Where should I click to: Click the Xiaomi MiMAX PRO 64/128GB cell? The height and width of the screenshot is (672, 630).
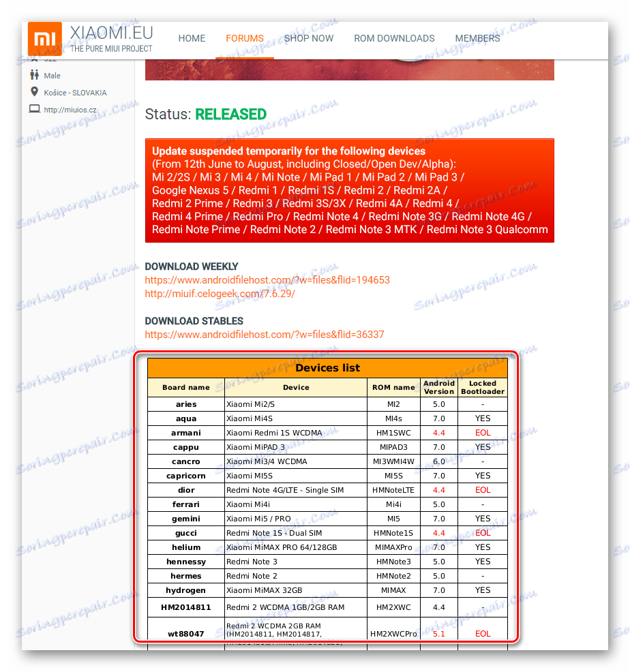click(296, 547)
